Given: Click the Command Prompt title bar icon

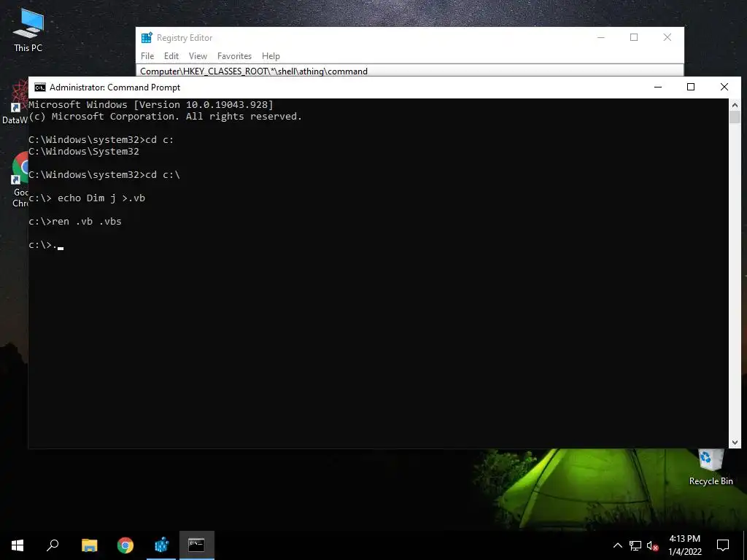Looking at the screenshot, I should [x=40, y=87].
